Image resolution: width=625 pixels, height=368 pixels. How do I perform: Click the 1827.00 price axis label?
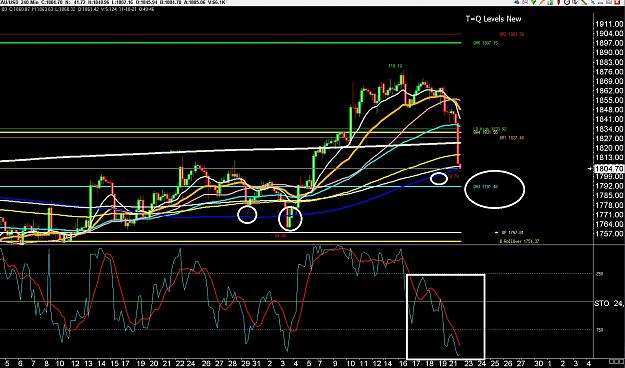pyautogui.click(x=609, y=138)
